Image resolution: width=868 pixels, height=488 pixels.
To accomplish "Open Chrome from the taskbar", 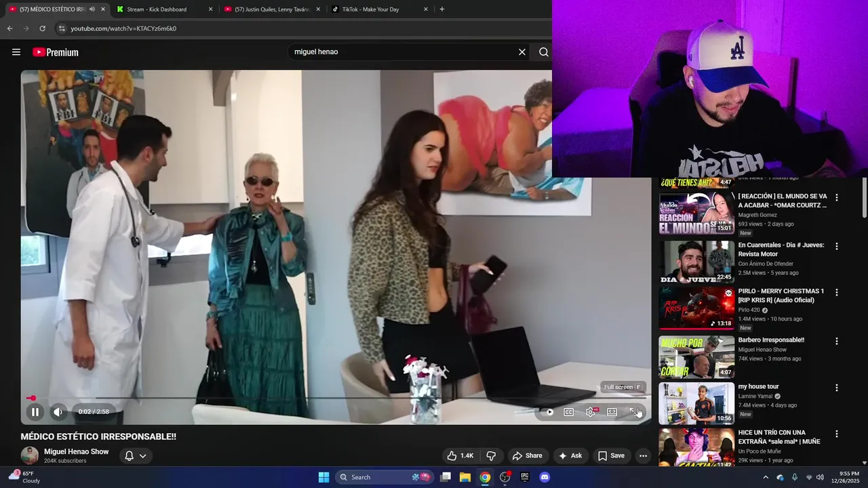I will tap(485, 477).
